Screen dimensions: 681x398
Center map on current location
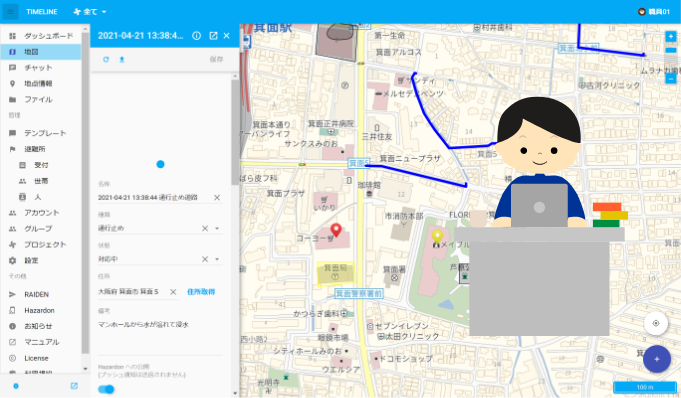pos(656,323)
